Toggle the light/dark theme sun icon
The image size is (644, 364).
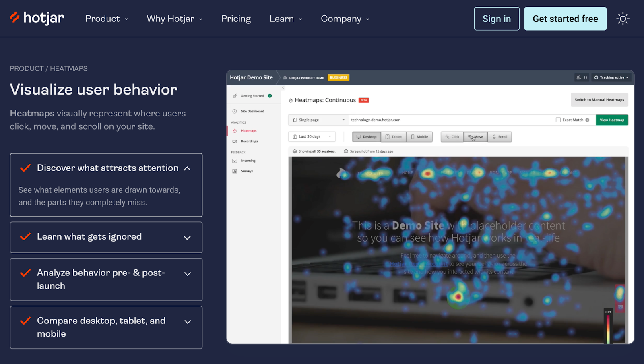coord(623,19)
